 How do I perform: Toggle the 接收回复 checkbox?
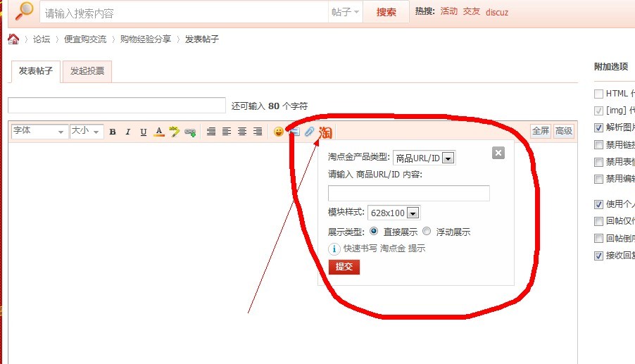598,256
